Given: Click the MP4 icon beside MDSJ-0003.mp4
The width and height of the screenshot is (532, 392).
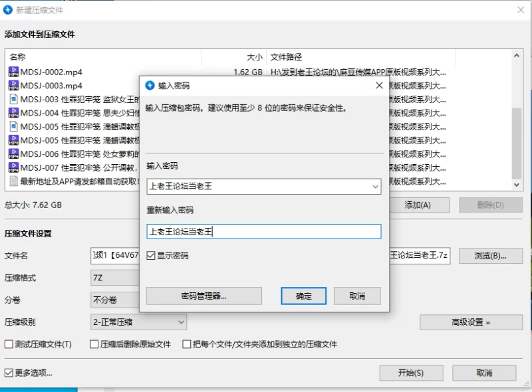Looking at the screenshot, I should [x=13, y=86].
